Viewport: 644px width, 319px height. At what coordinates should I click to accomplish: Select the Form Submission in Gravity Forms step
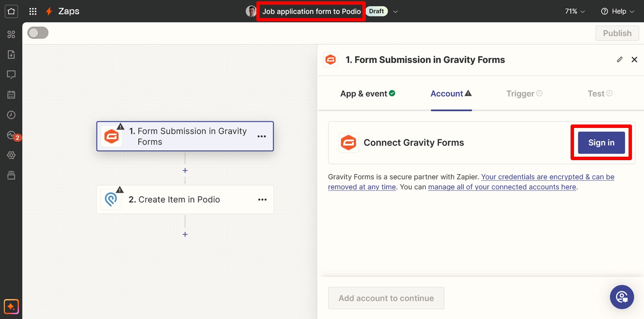point(185,136)
